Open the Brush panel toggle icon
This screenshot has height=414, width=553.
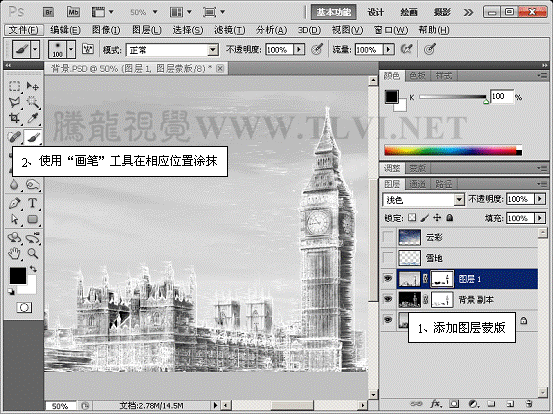pyautogui.click(x=88, y=49)
